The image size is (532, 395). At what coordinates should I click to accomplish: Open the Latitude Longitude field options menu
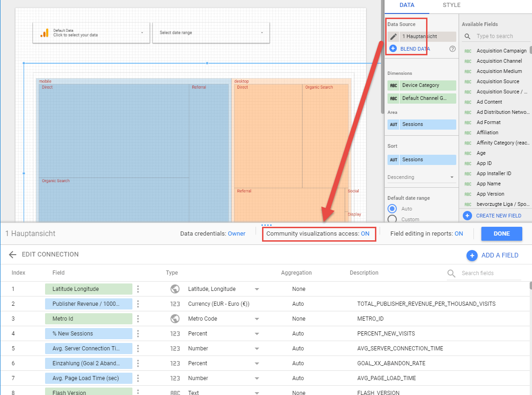138,289
